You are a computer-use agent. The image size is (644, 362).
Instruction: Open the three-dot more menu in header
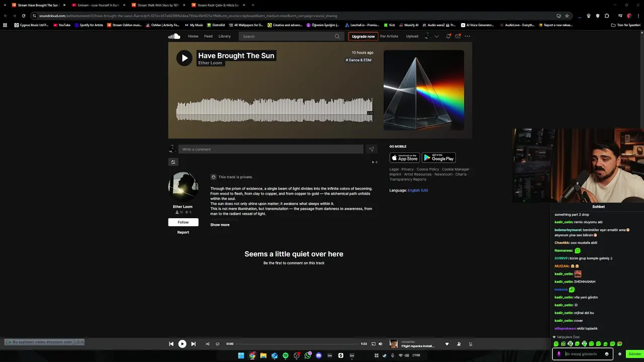click(467, 36)
